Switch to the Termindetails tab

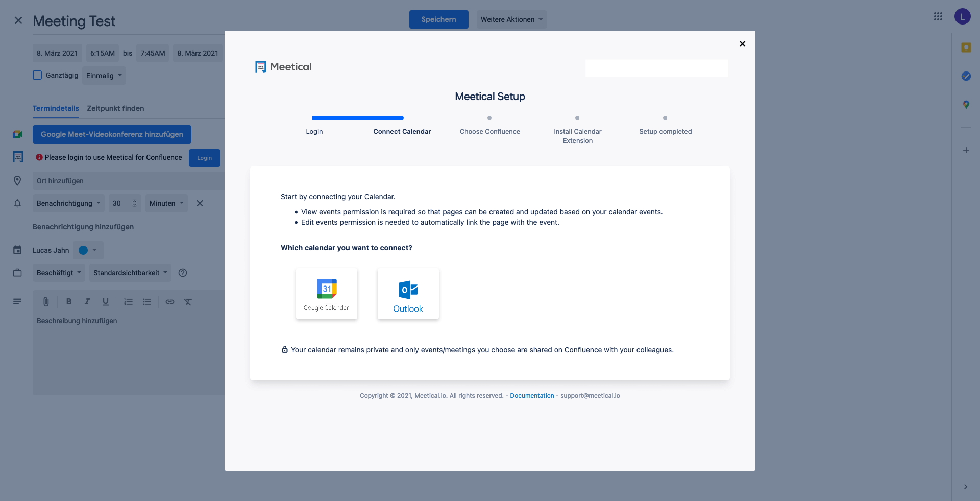click(x=56, y=108)
